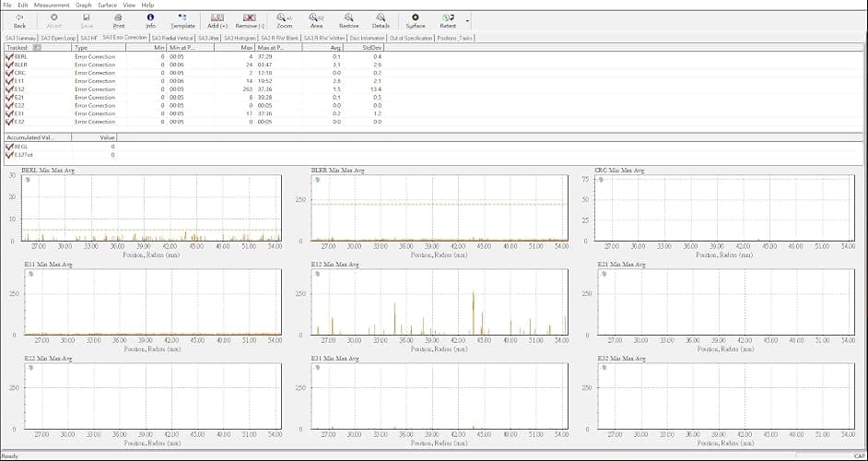The image size is (868, 461).
Task: Toggle the E32Tot accumulated value checkbox
Action: tap(9, 155)
